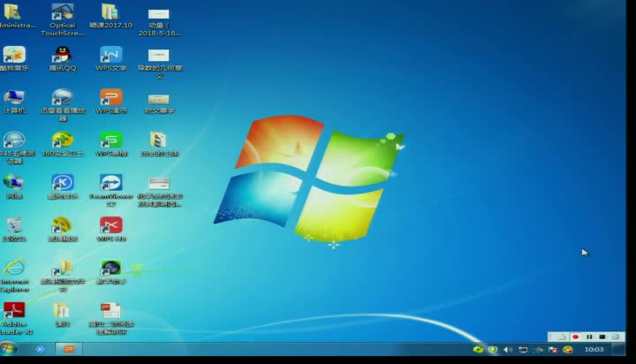
Task: Click the yellow palette tray icon
Action: (x=567, y=349)
